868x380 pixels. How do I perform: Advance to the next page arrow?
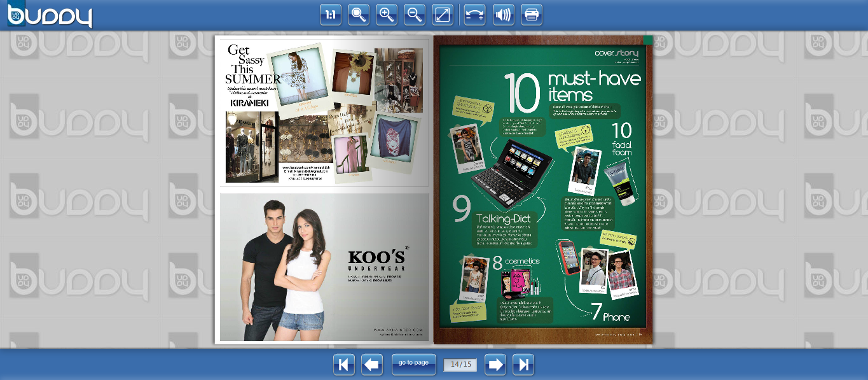coord(495,365)
